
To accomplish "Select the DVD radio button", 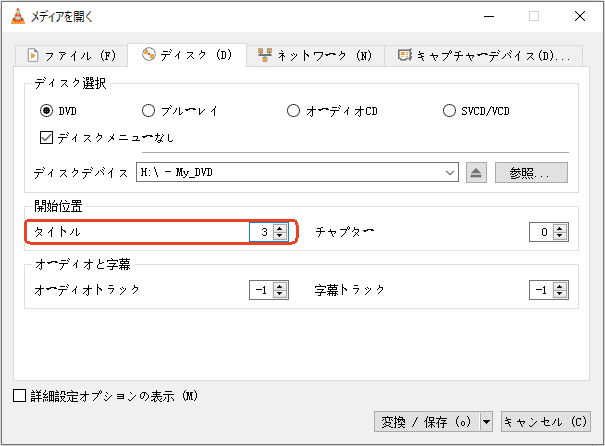I will tap(46, 111).
